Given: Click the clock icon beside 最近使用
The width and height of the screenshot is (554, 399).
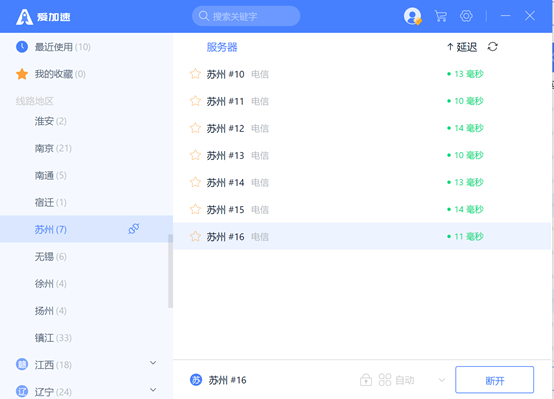Looking at the screenshot, I should (x=22, y=47).
